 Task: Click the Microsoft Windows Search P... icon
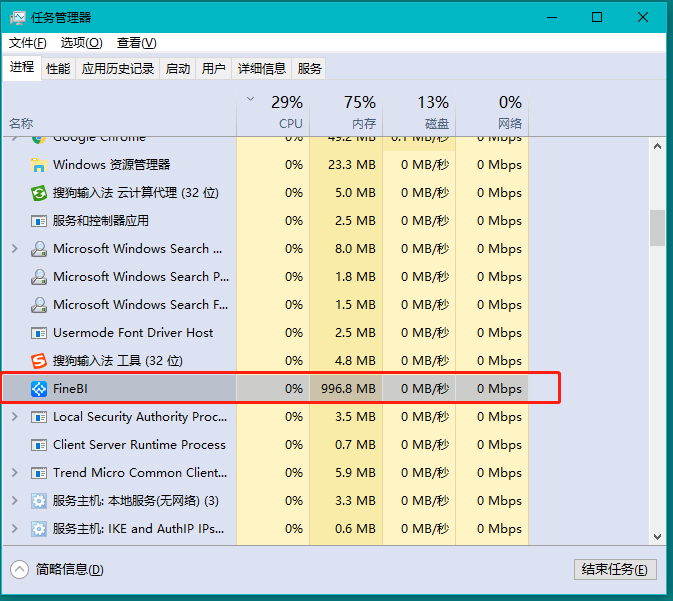39,277
